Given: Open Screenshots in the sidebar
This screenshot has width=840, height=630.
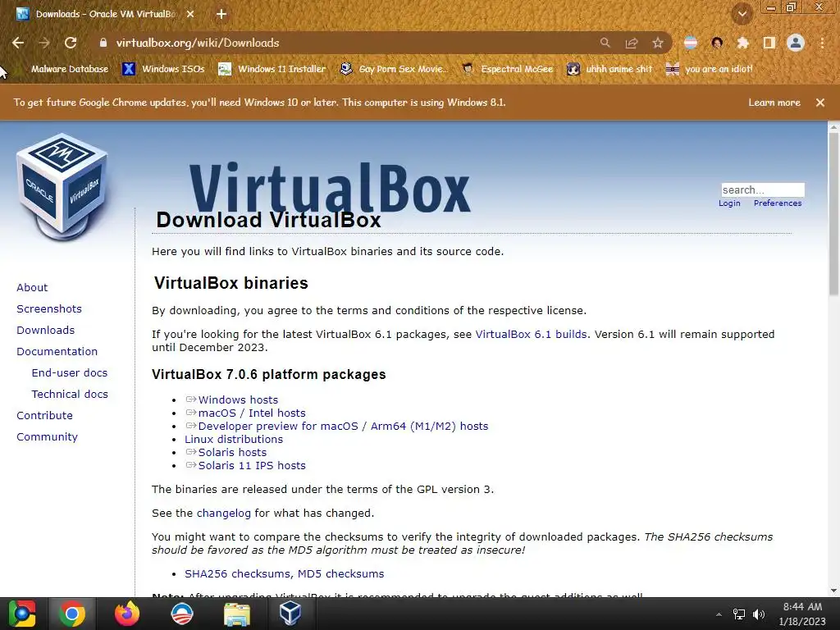Looking at the screenshot, I should pos(49,308).
